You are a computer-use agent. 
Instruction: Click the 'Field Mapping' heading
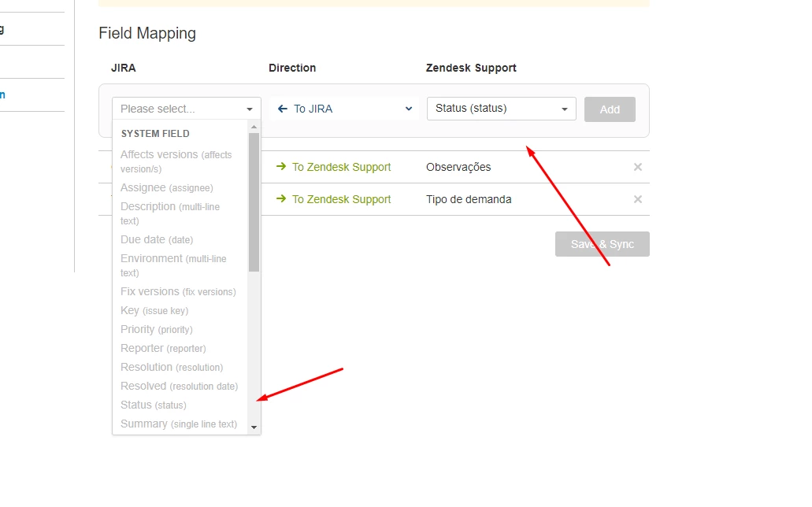point(147,33)
